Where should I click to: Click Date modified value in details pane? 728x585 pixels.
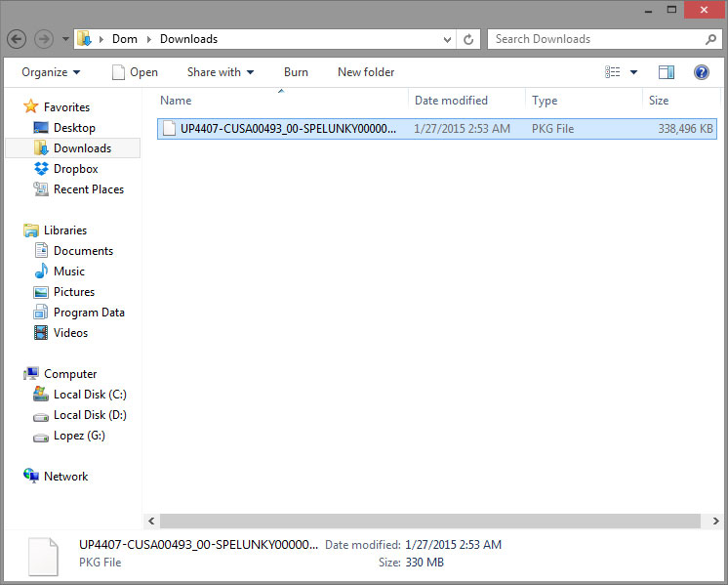pos(453,545)
